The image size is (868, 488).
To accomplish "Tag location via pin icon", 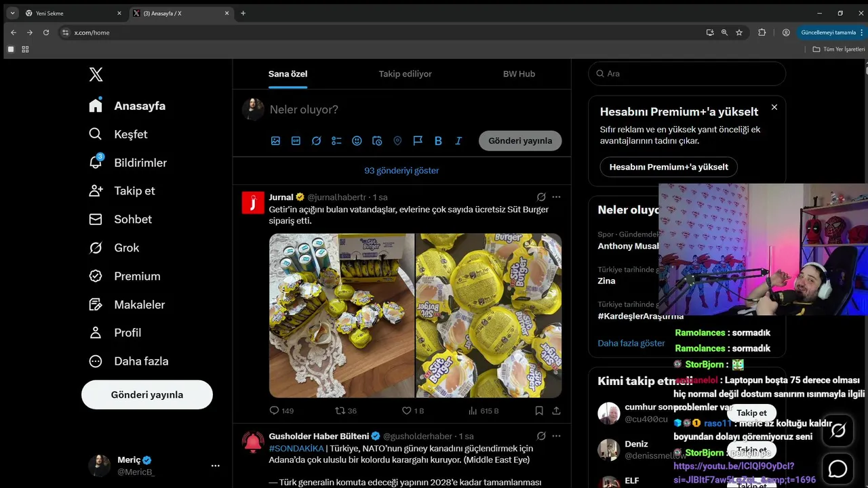I will click(x=397, y=141).
